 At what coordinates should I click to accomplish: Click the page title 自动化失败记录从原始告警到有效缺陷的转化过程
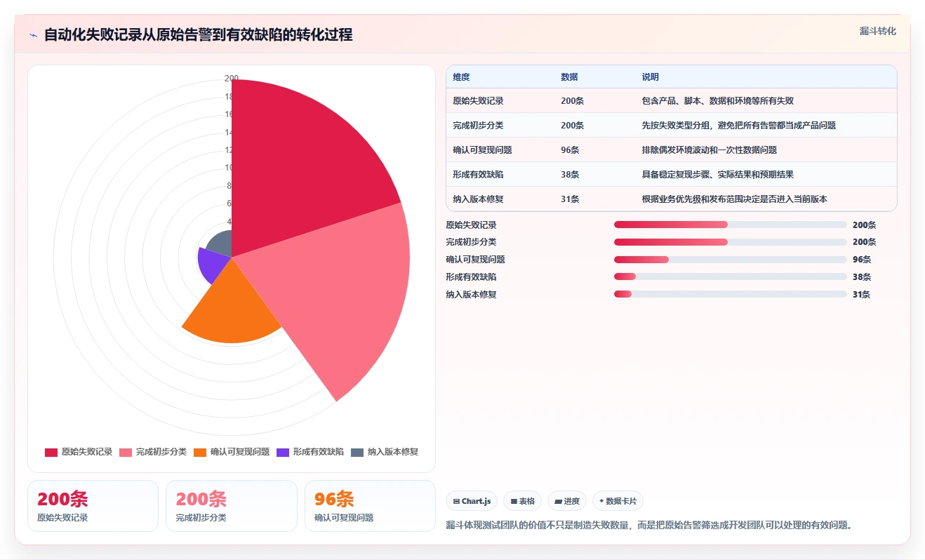(x=199, y=35)
